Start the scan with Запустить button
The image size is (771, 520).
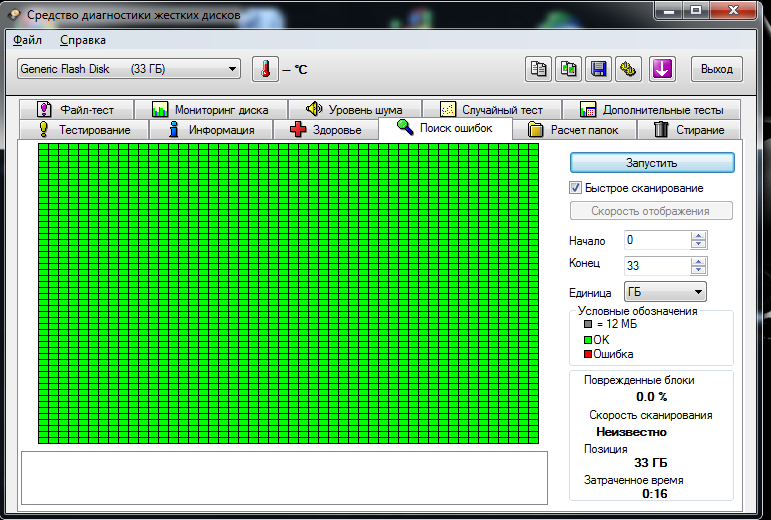(x=652, y=163)
